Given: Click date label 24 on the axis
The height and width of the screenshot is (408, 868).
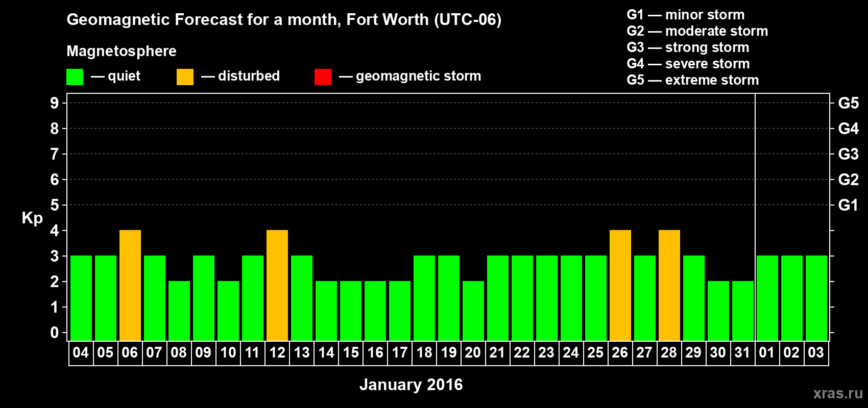Looking at the screenshot, I should point(571,353).
